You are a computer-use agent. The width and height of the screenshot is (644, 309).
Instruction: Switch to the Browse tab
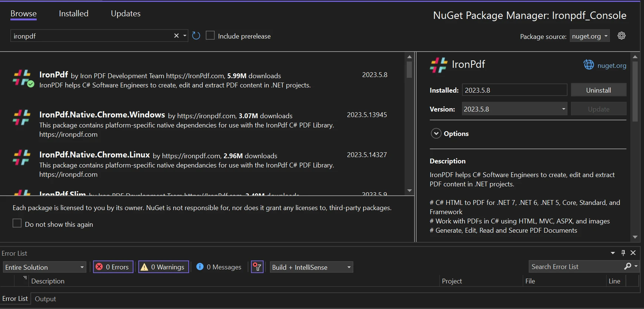(23, 14)
